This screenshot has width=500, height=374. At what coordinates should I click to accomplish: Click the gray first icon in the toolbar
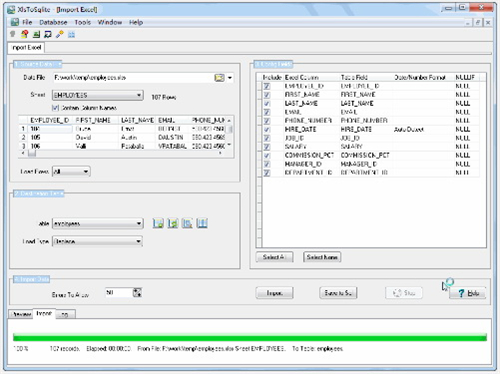pyautogui.click(x=13, y=34)
